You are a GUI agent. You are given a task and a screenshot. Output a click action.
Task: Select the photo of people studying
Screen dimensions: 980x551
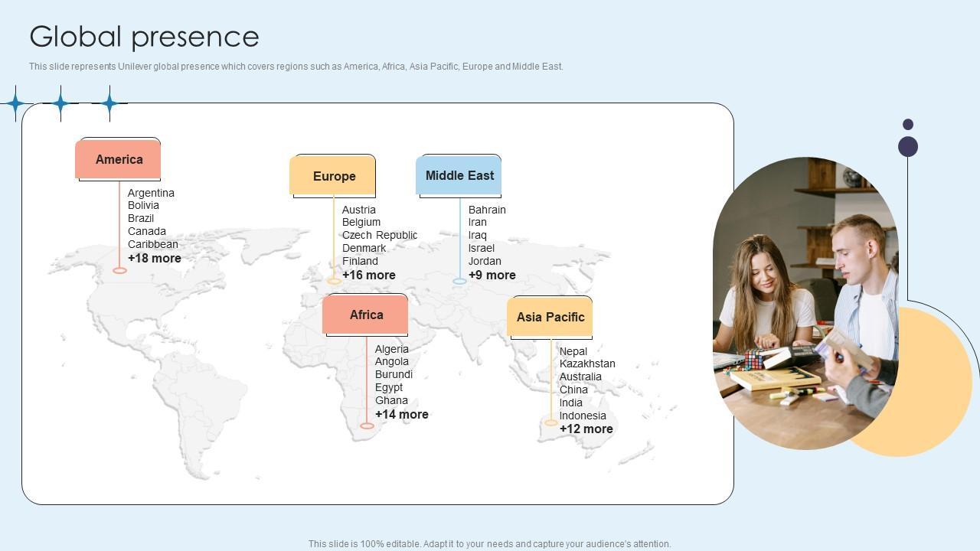(x=805, y=303)
